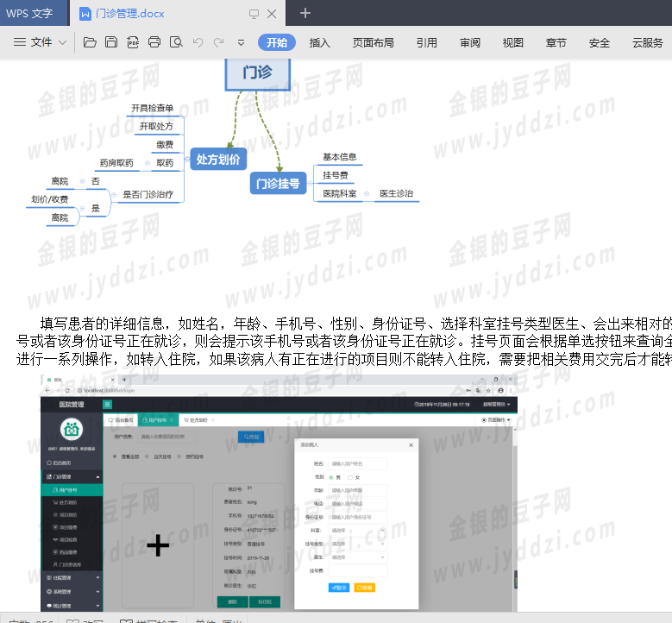The image size is (672, 623).
Task: Select 用户挂号 in the sidebar
Action: point(72,489)
